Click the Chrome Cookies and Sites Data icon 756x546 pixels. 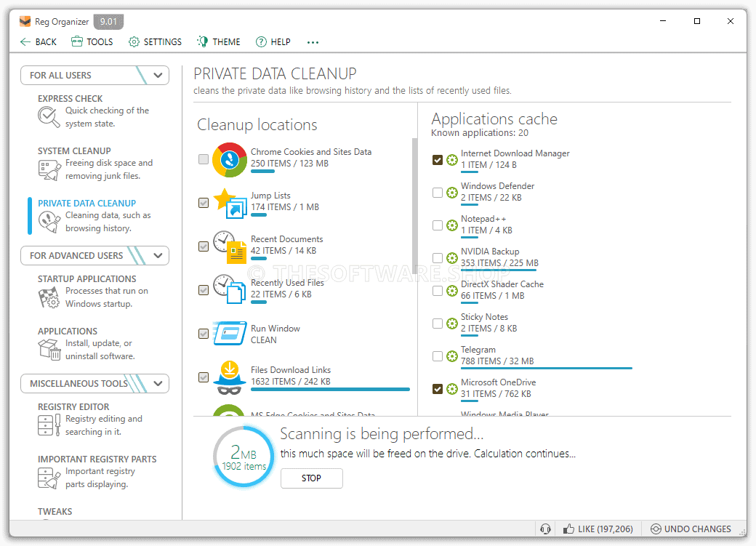[230, 160]
